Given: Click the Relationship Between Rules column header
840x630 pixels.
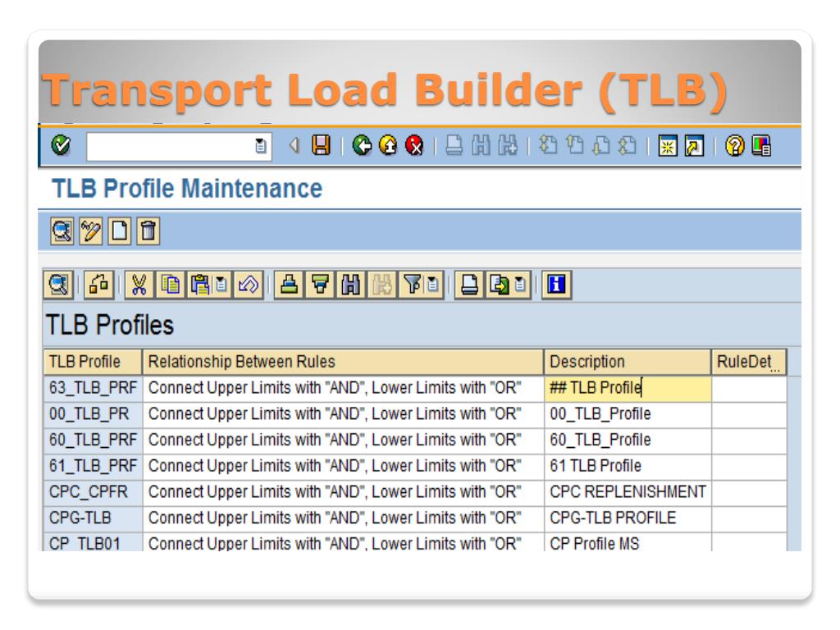Looking at the screenshot, I should tap(344, 362).
